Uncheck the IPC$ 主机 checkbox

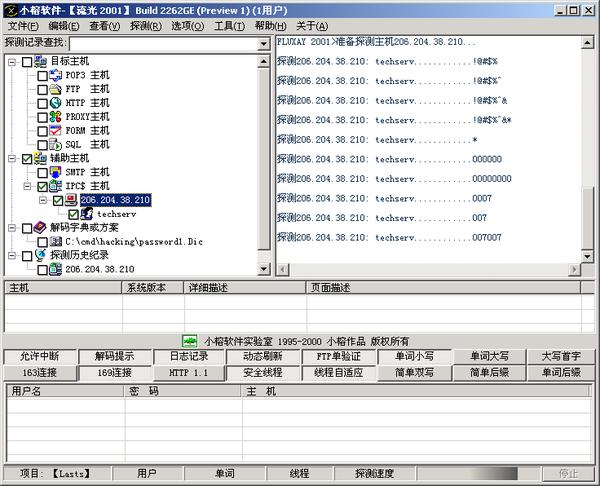click(42, 187)
